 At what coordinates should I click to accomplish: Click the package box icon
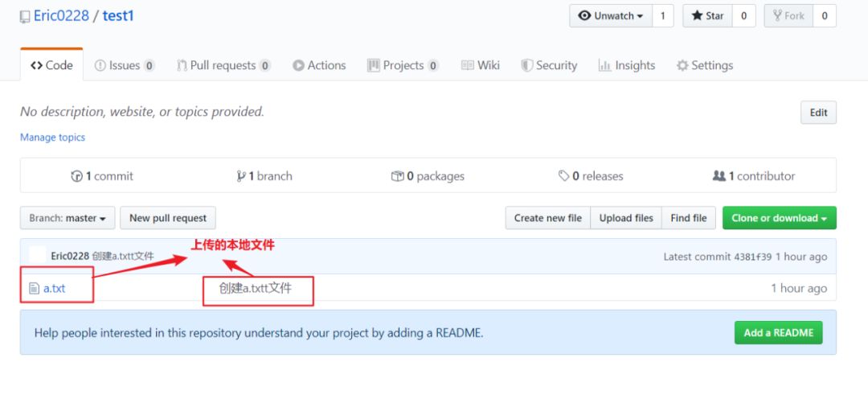398,176
